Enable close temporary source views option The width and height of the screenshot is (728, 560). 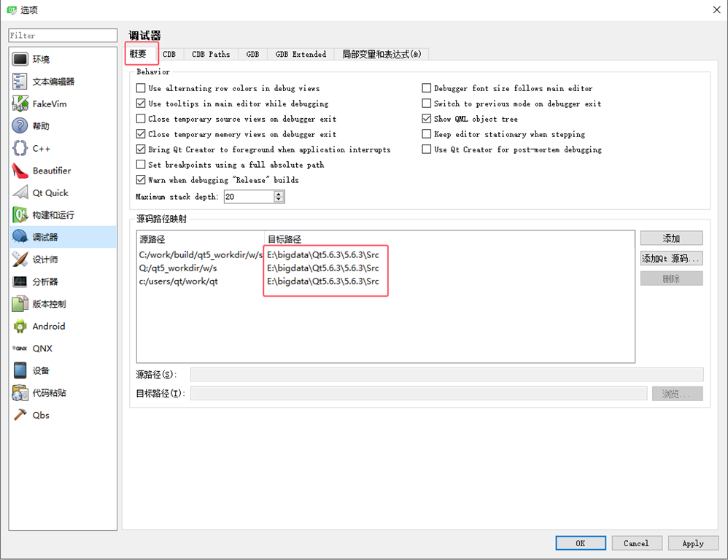(141, 118)
